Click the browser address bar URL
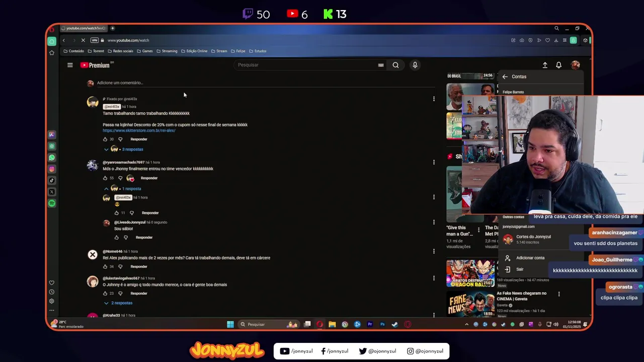644x362 pixels. (128, 40)
